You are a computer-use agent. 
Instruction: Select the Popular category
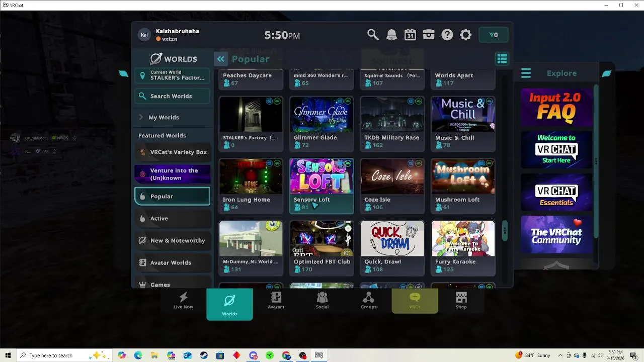(173, 197)
